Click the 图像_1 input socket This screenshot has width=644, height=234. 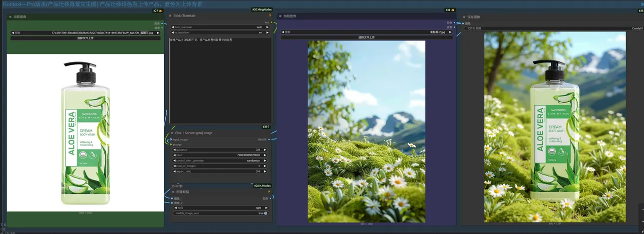[171, 198]
